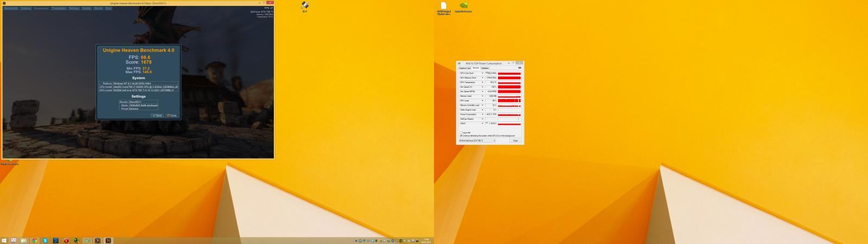Minimize the GPU-Z window
Image resolution: width=868 pixels, height=244 pixels.
tap(508, 63)
